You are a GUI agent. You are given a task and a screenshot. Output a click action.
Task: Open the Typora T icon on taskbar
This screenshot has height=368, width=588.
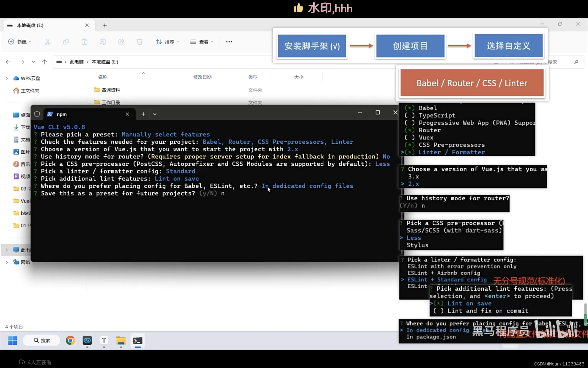pyautogui.click(x=104, y=340)
